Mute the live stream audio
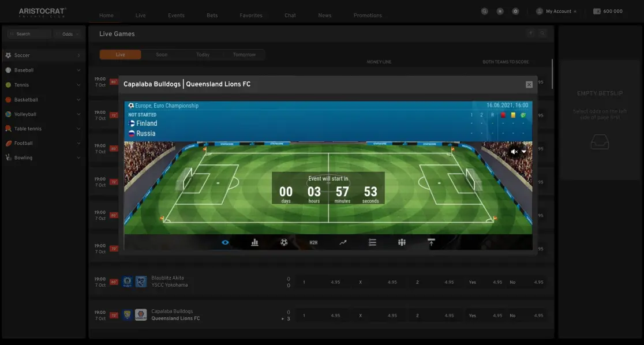Image resolution: width=644 pixels, height=345 pixels. point(514,151)
